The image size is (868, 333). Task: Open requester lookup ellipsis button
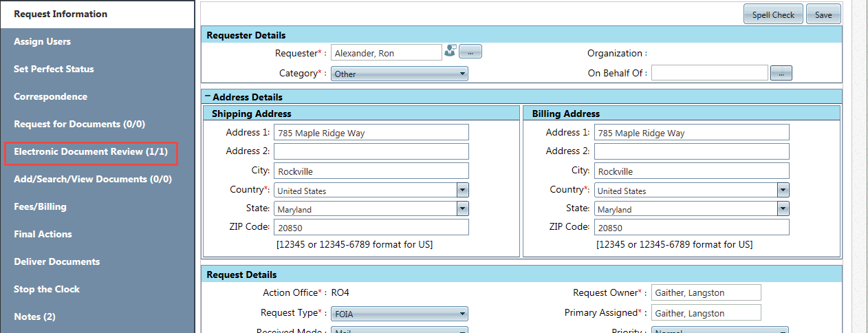(x=470, y=52)
